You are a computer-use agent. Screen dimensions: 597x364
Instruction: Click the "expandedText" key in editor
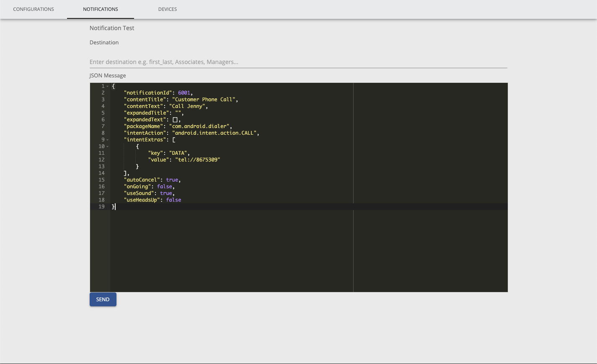pos(145,120)
